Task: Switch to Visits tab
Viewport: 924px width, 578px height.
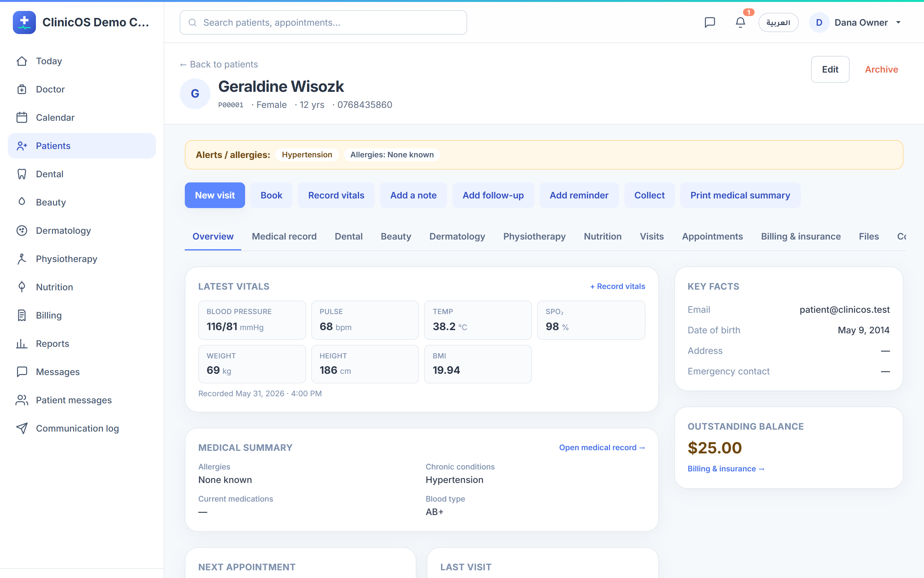Action: (652, 237)
